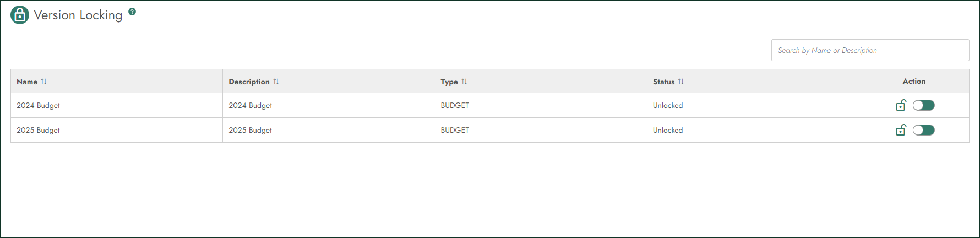
Task: Select the Type column header
Action: 541,81
